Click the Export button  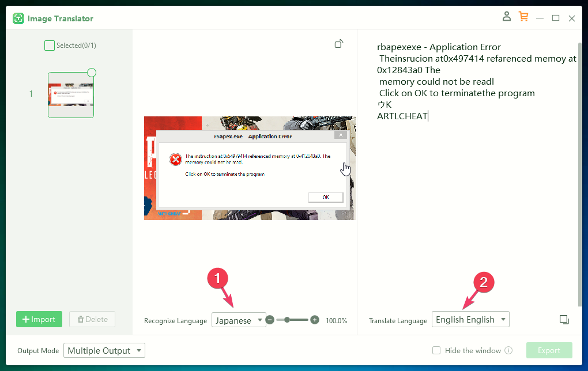coord(549,350)
